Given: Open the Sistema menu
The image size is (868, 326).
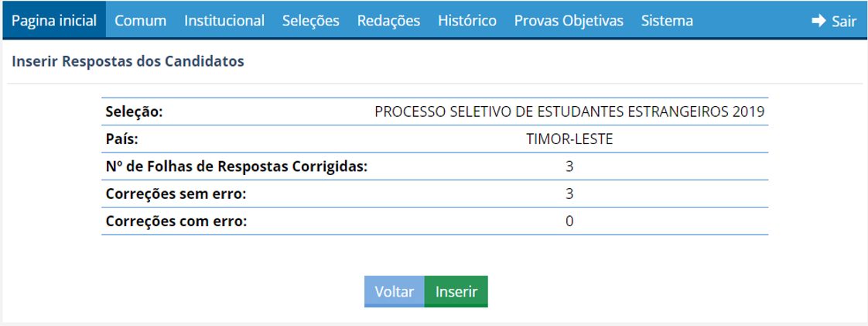Looking at the screenshot, I should coord(667,21).
